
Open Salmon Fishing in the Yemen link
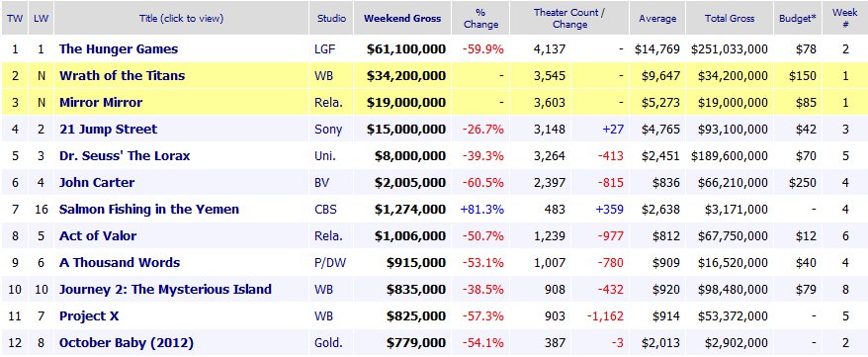(149, 210)
